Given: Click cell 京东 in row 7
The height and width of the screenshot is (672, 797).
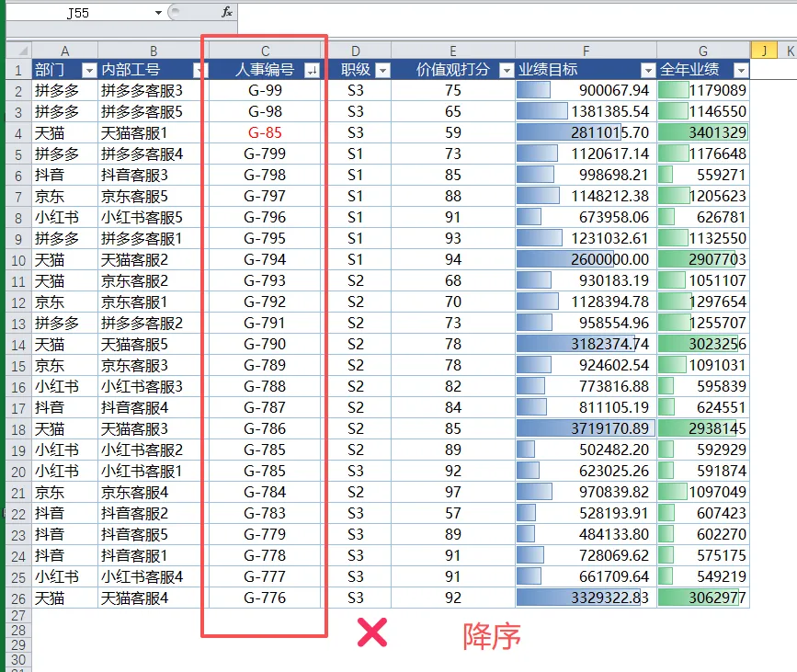Looking at the screenshot, I should pos(65,196).
